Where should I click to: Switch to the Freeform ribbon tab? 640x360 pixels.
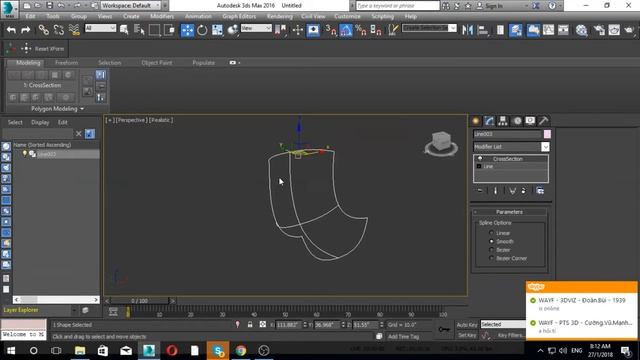pos(67,63)
